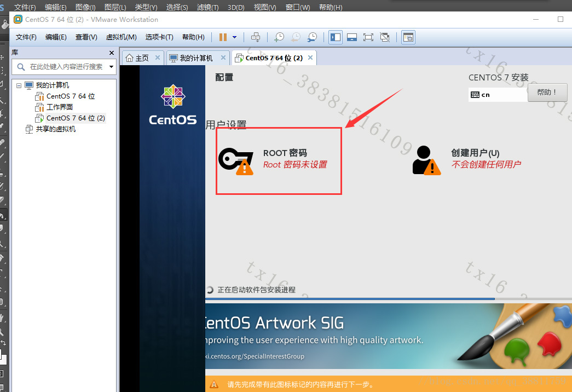Click the spinner beside 正在启动软件包安装进程

tap(210, 290)
